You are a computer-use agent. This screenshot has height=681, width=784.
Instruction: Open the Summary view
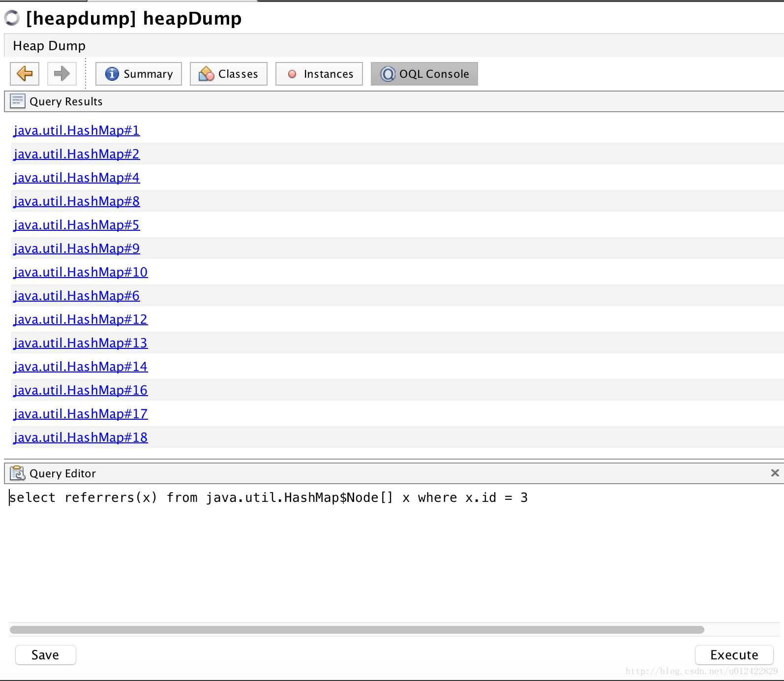click(139, 74)
